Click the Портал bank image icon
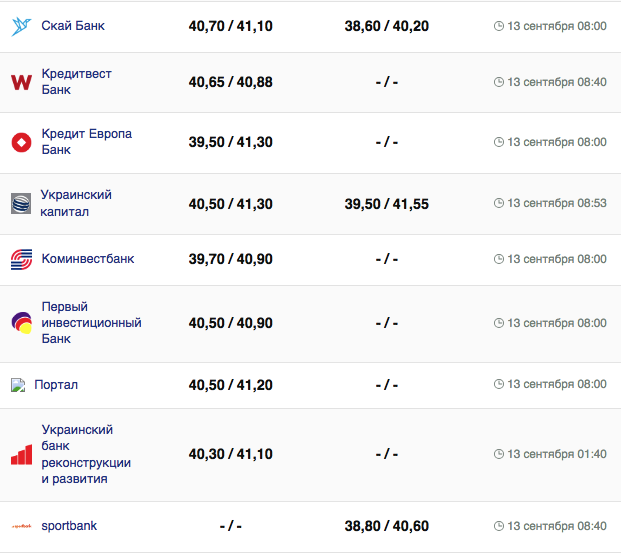 tap(17, 385)
